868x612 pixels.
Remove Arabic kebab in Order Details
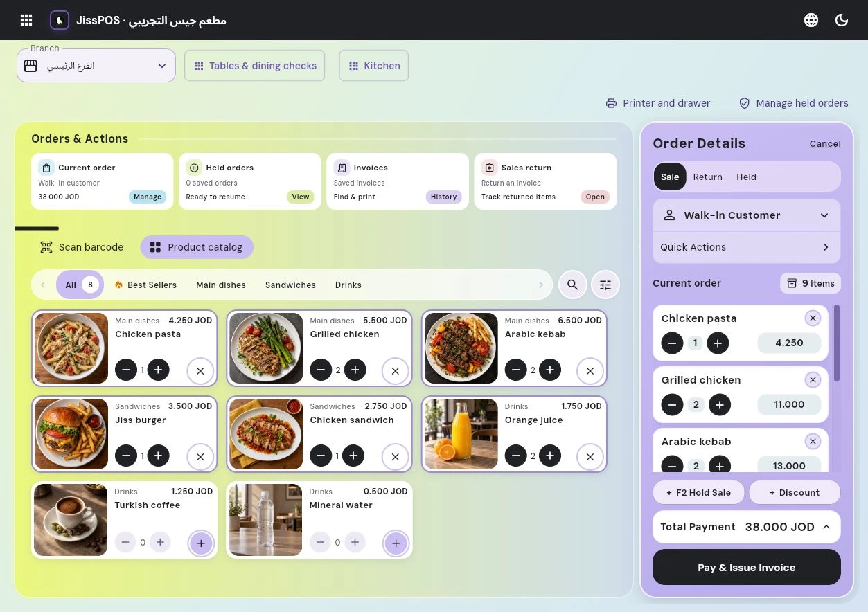(813, 442)
